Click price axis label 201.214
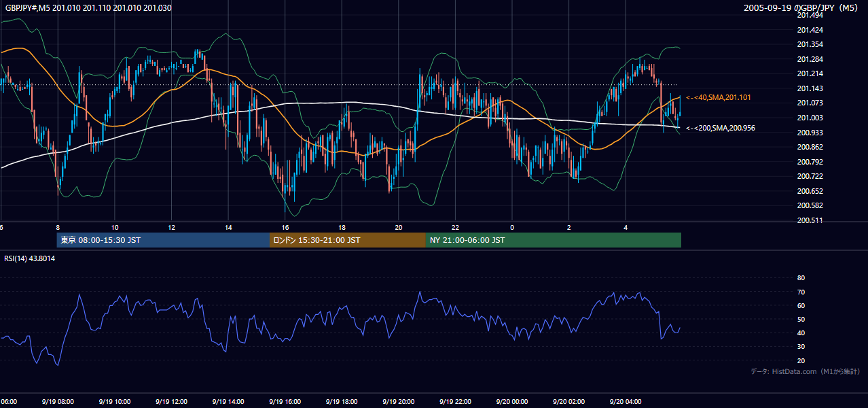Image resolution: width=868 pixels, height=408 pixels. 810,73
